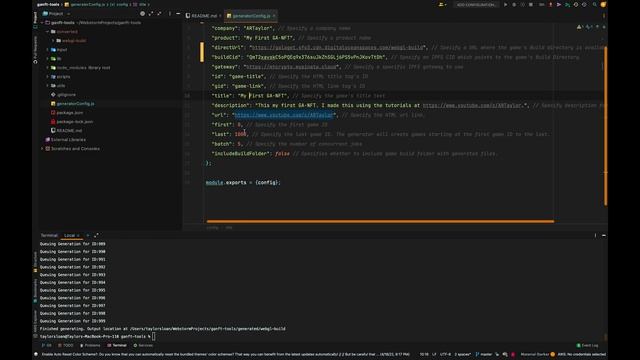Expand Scratches and Consoles
The image size is (640, 360).
point(42,149)
